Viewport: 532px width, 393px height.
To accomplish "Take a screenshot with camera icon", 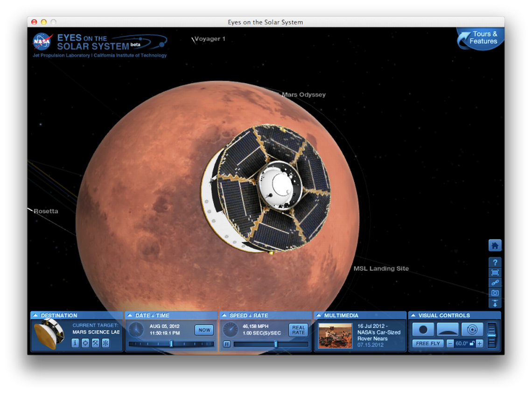I will point(495,293).
